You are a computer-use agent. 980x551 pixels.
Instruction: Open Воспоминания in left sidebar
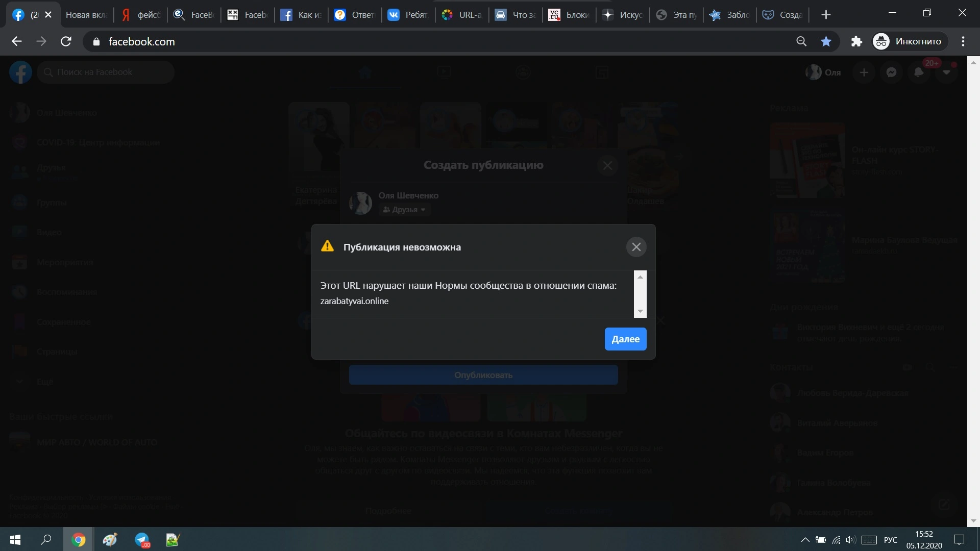(x=55, y=292)
